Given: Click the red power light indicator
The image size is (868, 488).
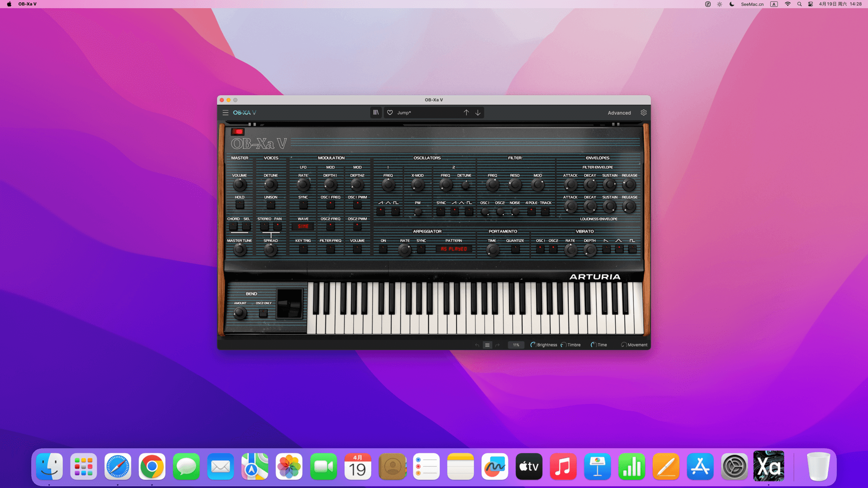Looking at the screenshot, I should click(238, 131).
